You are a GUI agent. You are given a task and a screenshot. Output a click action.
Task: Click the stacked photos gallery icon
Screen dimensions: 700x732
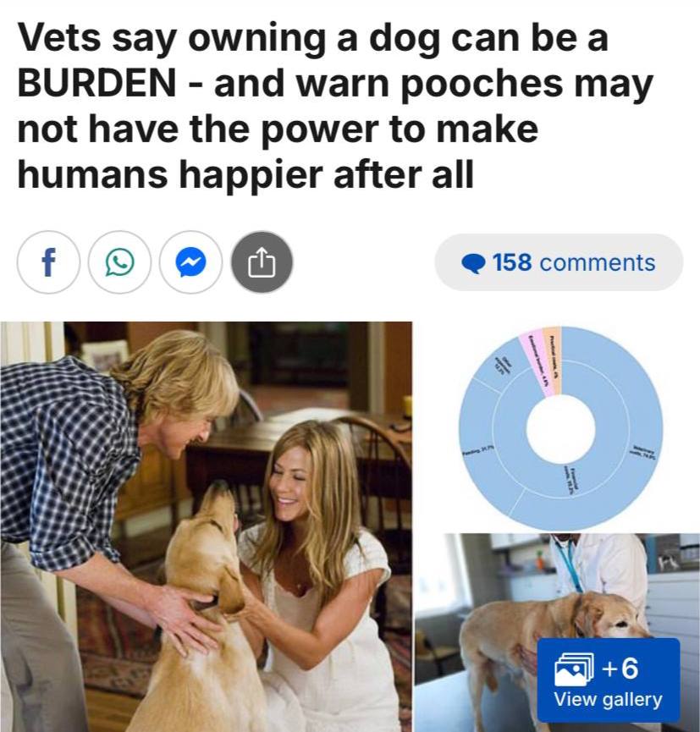pyautogui.click(x=575, y=669)
